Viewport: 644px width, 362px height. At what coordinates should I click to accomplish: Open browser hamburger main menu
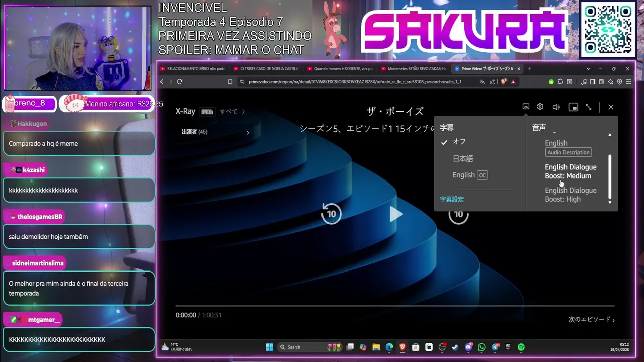point(628,82)
